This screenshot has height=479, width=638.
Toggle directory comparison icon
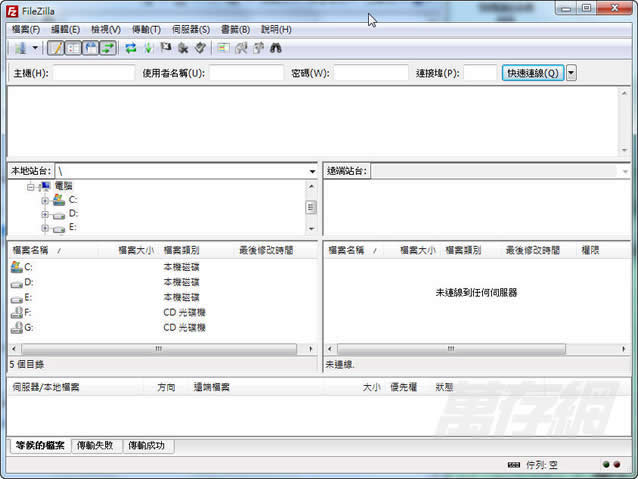click(241, 48)
